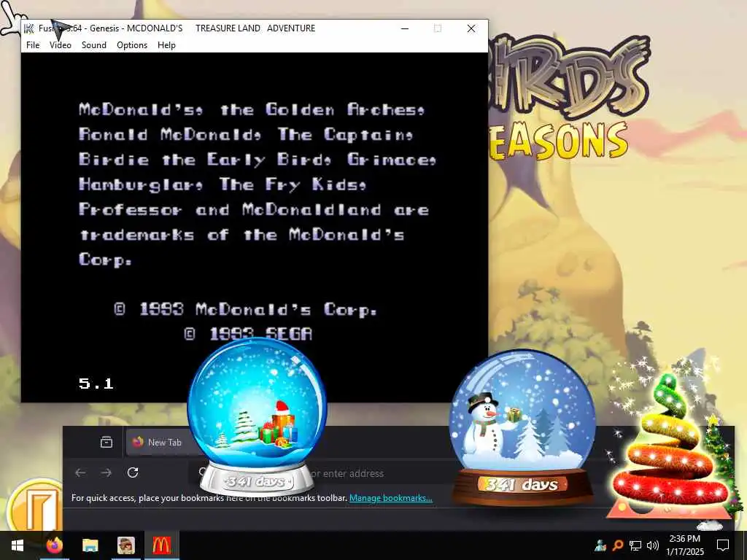This screenshot has height=560, width=747.
Task: Open the character game taskbar icon
Action: click(x=126, y=545)
